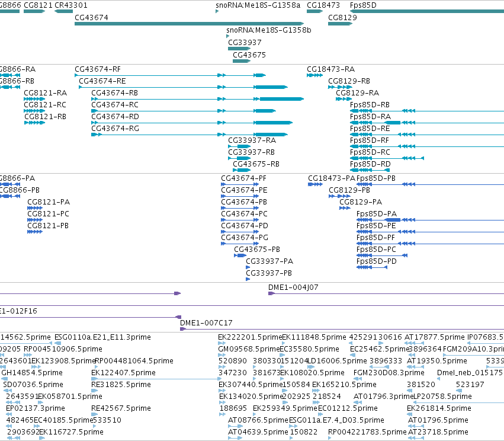Image resolution: width=504 pixels, height=441 pixels.
Task: Open the snoRNA:Me18S-G1358a feature label
Action: (258, 5)
